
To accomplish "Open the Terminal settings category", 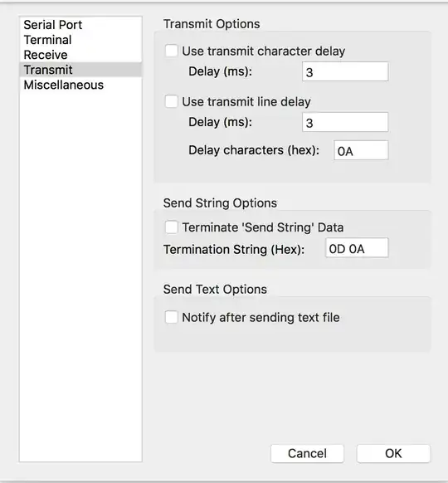I will coord(80,40).
